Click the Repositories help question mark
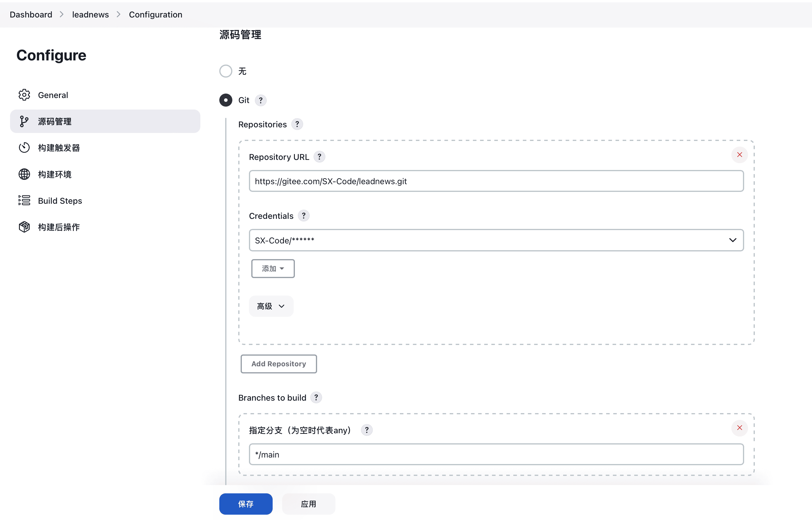 point(297,125)
